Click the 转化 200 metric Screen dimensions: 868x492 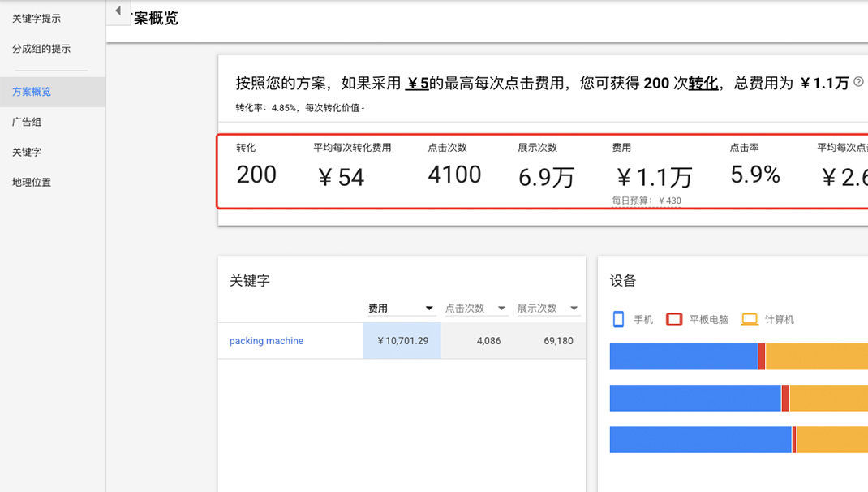(256, 174)
